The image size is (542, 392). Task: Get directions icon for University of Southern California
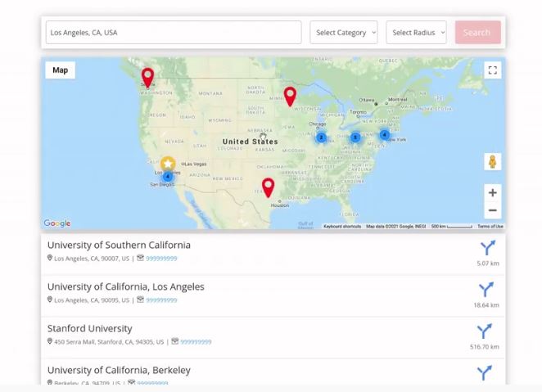coord(488,248)
